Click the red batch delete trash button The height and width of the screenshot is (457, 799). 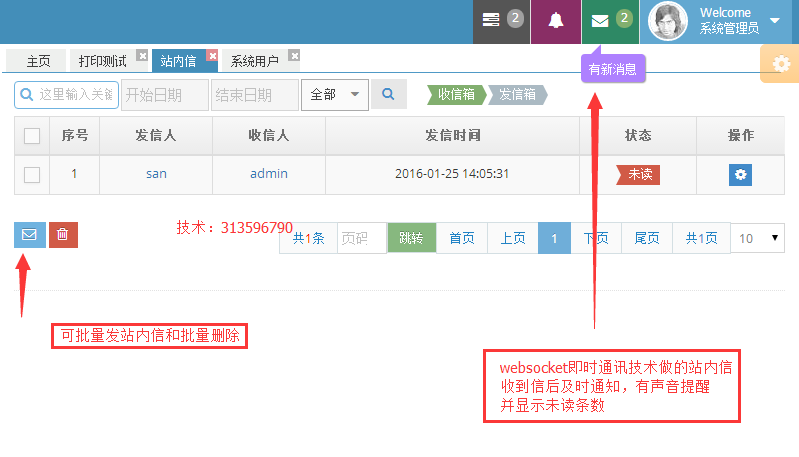(63, 235)
